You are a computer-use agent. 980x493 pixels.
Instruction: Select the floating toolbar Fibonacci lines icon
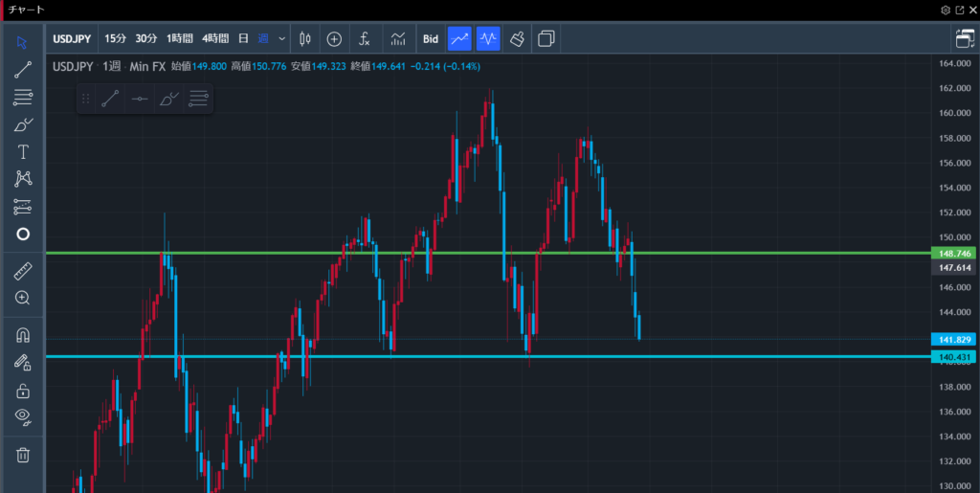coord(198,99)
